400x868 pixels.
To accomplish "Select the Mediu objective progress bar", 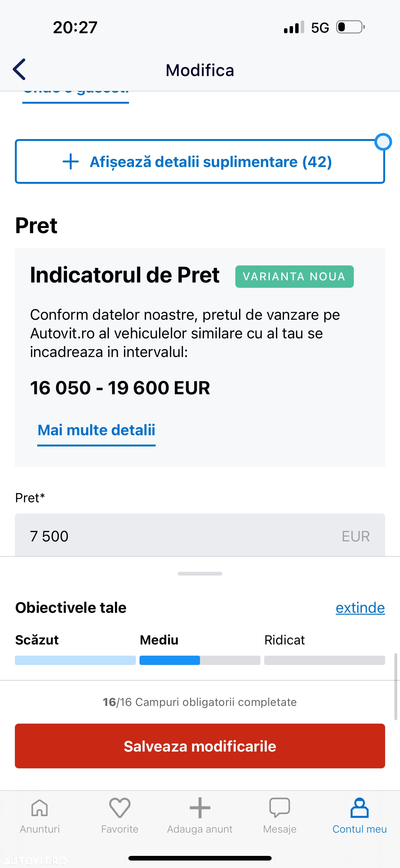I will (x=200, y=660).
